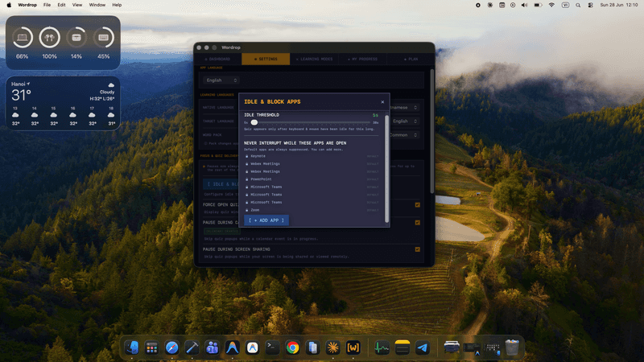
Task: Click the Zoom app row label
Action: coord(254,210)
